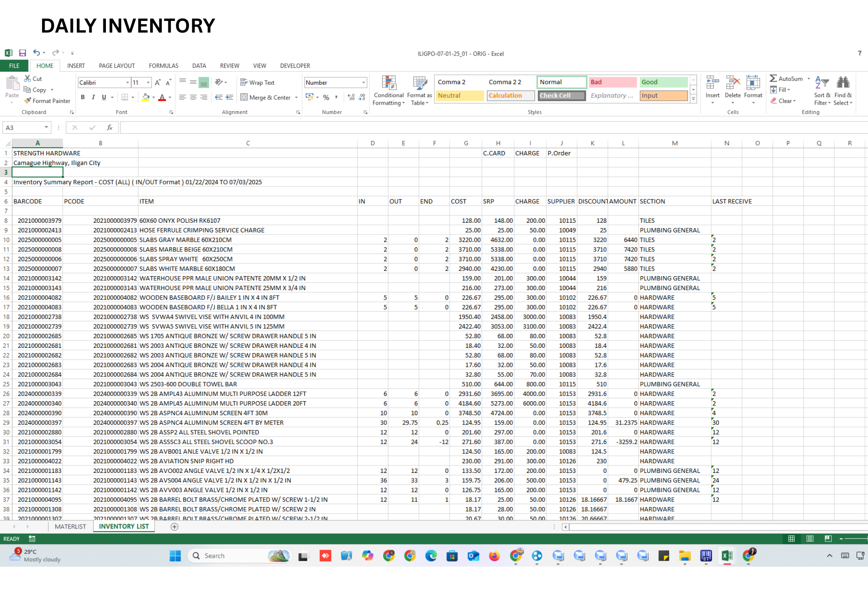Screen dimensions: 868x614
Task: Toggle Align Right horizontal alignment
Action: (204, 97)
